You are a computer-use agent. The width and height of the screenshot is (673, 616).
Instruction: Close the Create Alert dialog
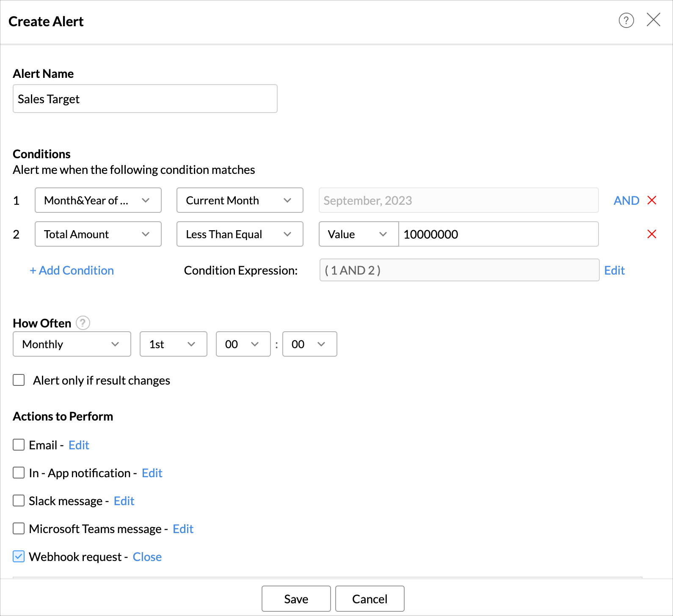653,19
